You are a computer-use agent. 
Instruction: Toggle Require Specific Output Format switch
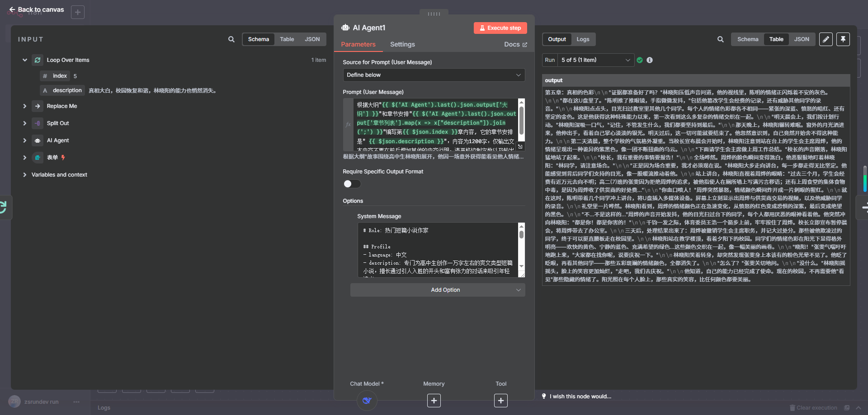(352, 184)
